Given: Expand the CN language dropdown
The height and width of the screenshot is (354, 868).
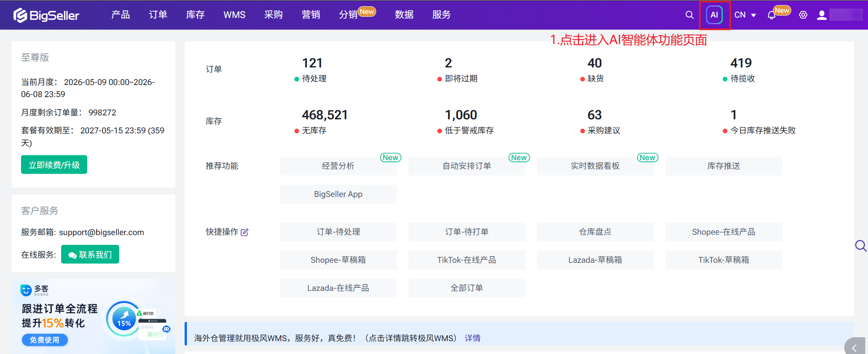Looking at the screenshot, I should (745, 15).
